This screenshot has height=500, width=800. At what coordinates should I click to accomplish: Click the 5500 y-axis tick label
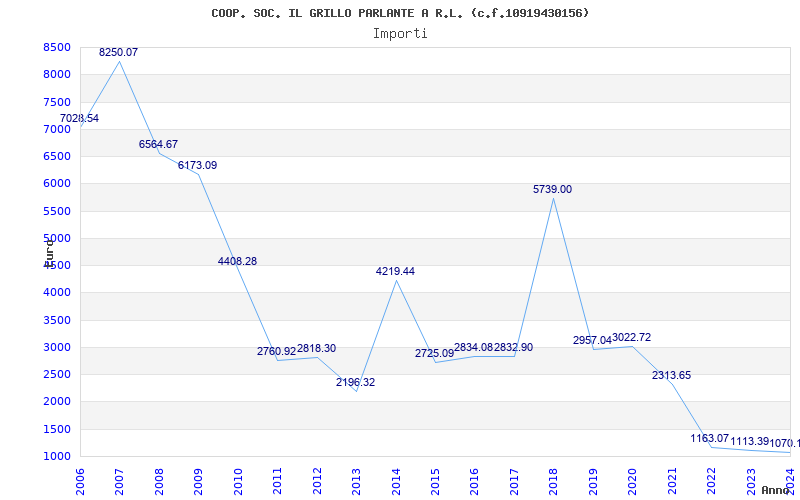click(57, 211)
